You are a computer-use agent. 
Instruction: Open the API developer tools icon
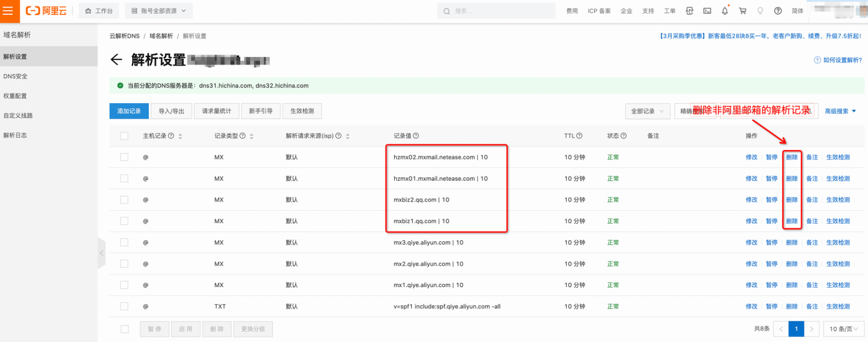click(x=689, y=11)
